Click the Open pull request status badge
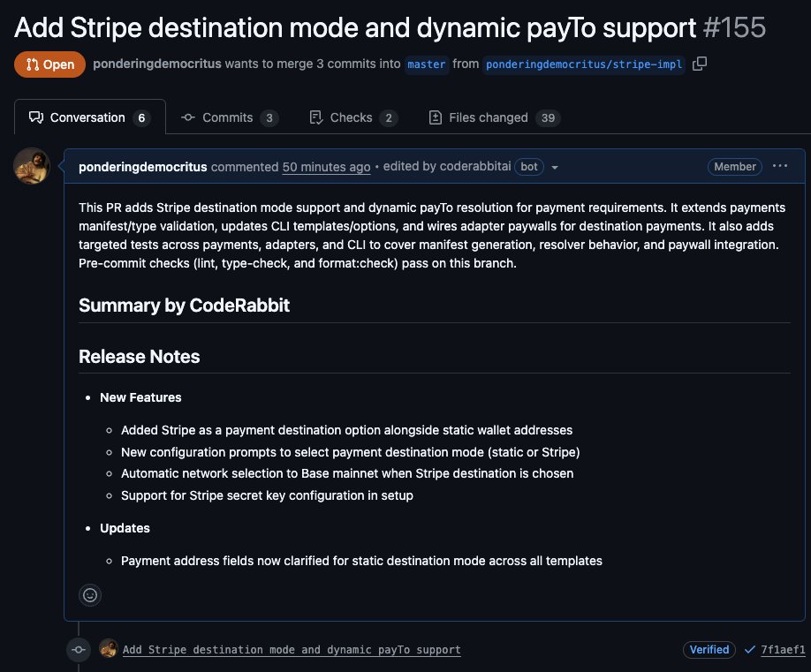Viewport: 811px width, 672px height. coord(50,64)
